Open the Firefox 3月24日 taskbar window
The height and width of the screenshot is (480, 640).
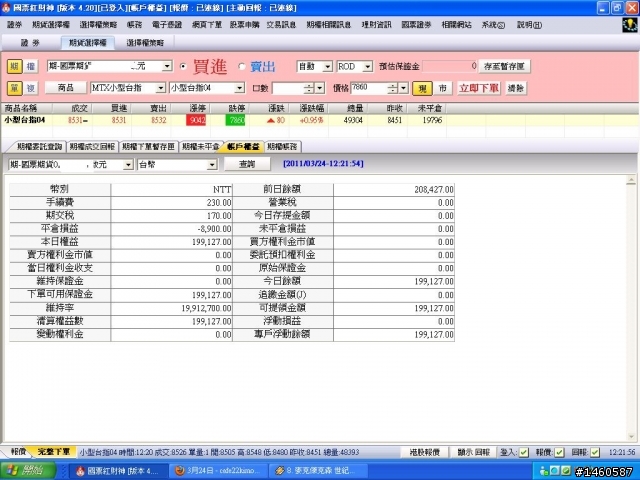(x=219, y=471)
